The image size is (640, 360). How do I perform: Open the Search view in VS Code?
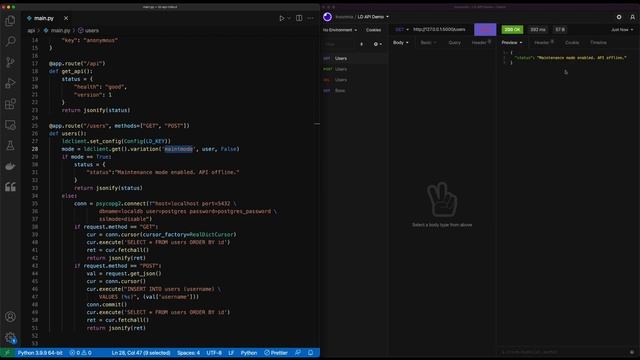(x=11, y=41)
